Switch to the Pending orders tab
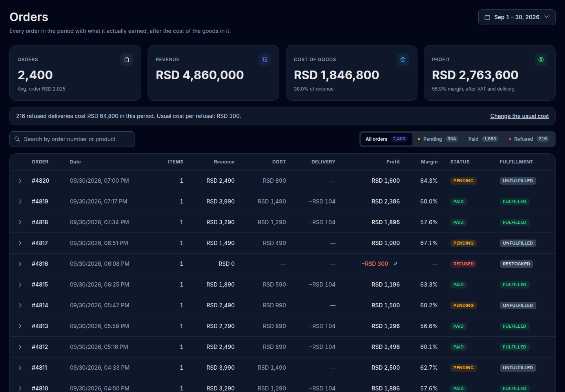This screenshot has width=565, height=392. tap(438, 139)
